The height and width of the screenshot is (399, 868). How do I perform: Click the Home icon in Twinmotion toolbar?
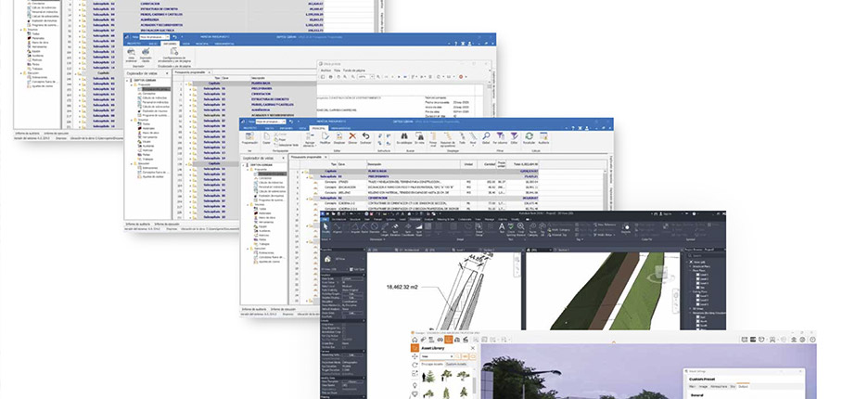(415, 341)
